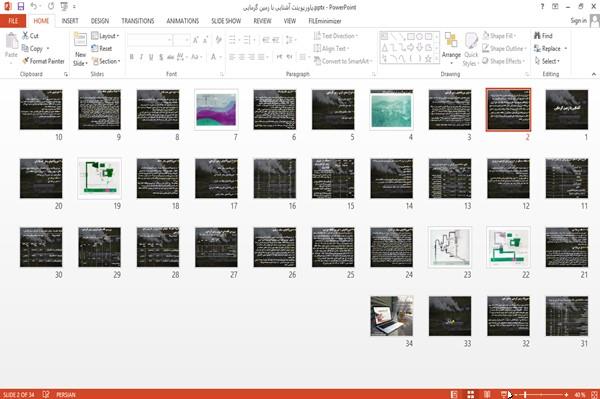Expand the Shape Outline dropdown
This screenshot has width=600, height=399.
[504, 49]
